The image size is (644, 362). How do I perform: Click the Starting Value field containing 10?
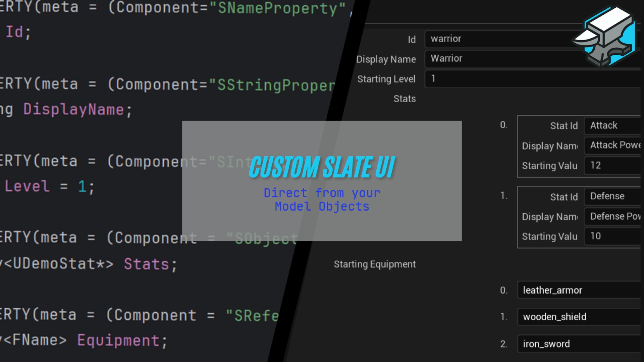tap(612, 236)
